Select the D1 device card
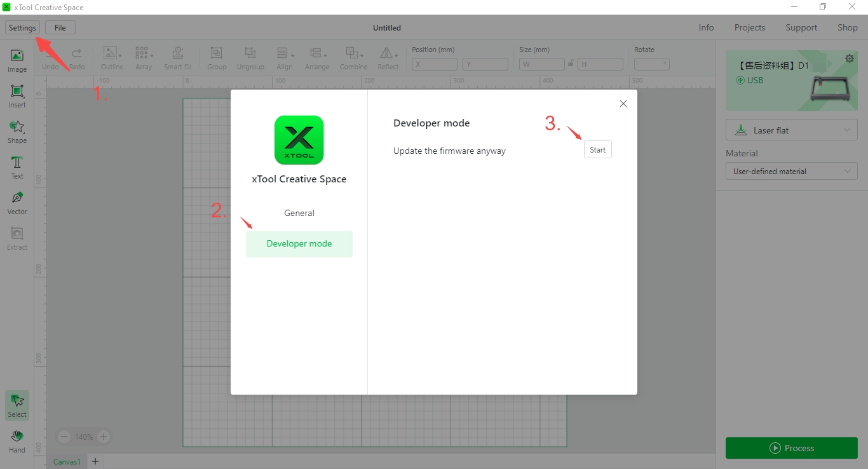 pos(792,81)
